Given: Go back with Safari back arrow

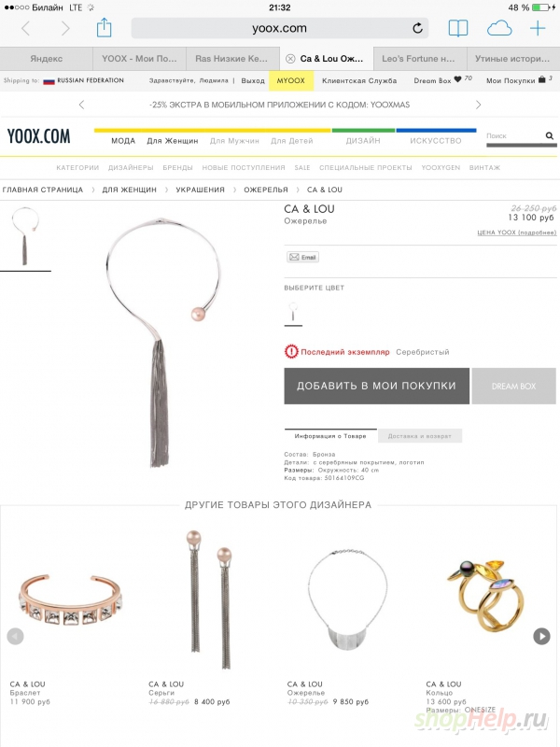Looking at the screenshot, I should [26, 29].
